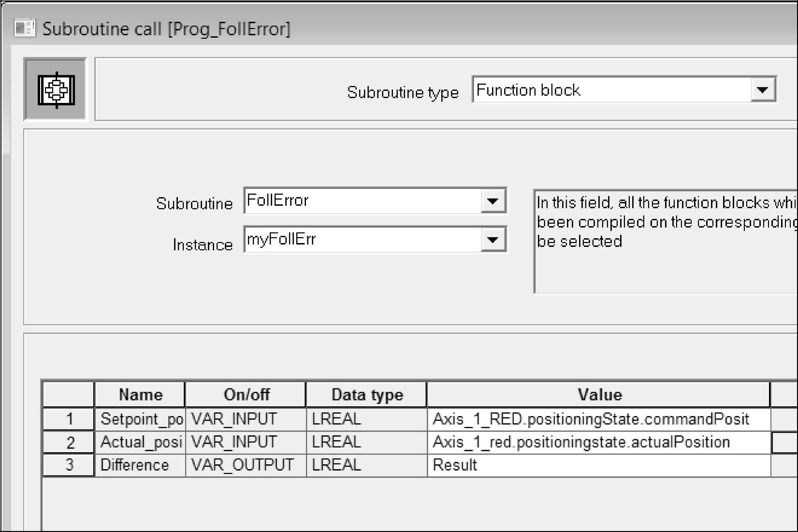Select row 1 header in parameter table
Viewport: 798px width, 532px height.
coord(69,419)
